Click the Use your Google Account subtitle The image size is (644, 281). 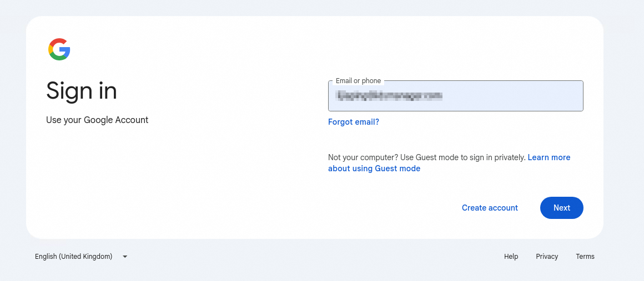point(97,120)
